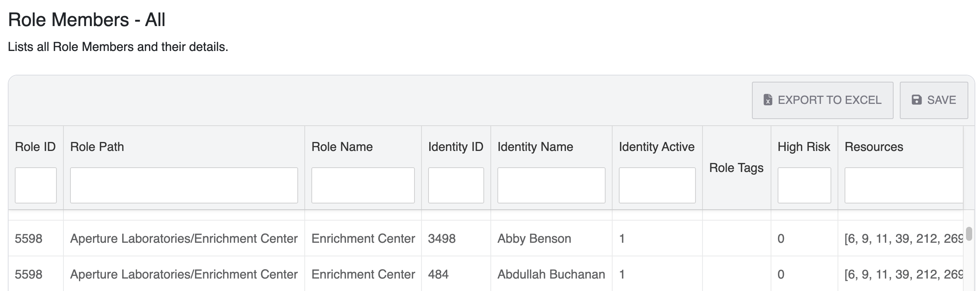This screenshot has width=980, height=291.
Task: Sort by the Role Path column header
Action: (97, 147)
